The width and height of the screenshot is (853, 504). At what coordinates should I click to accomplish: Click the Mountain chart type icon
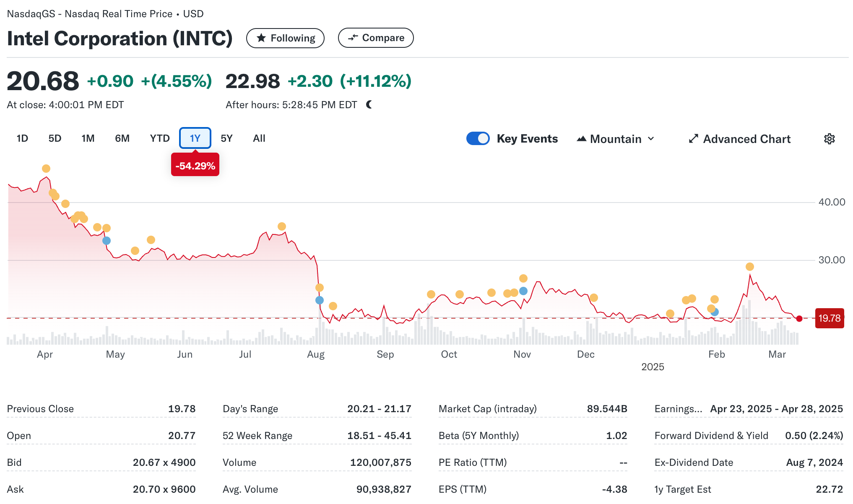pyautogui.click(x=581, y=139)
